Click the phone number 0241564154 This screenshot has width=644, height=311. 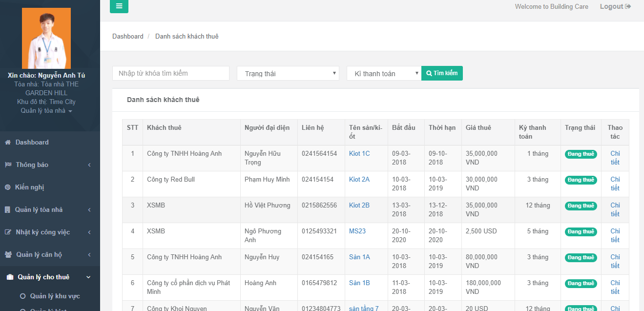[319, 154]
